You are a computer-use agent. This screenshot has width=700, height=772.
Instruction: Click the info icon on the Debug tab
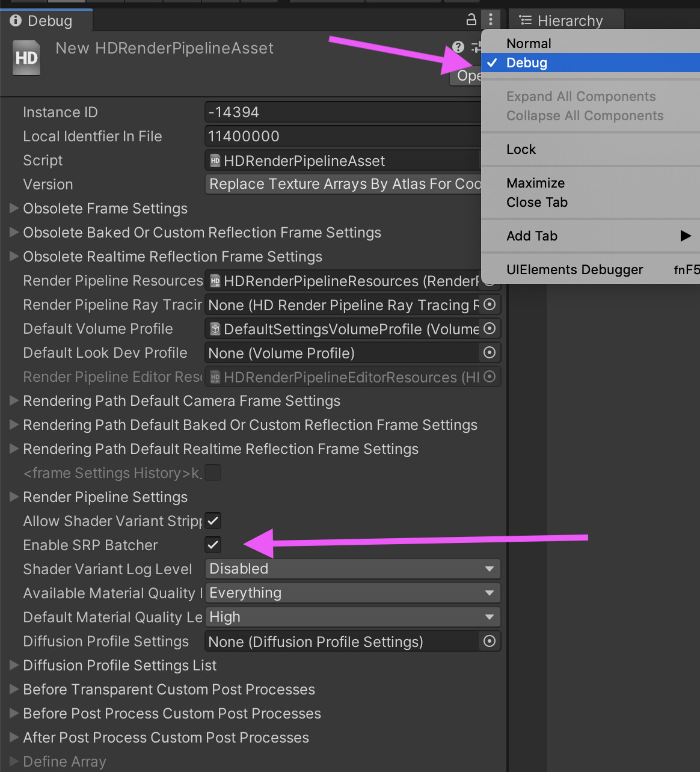coord(14,20)
